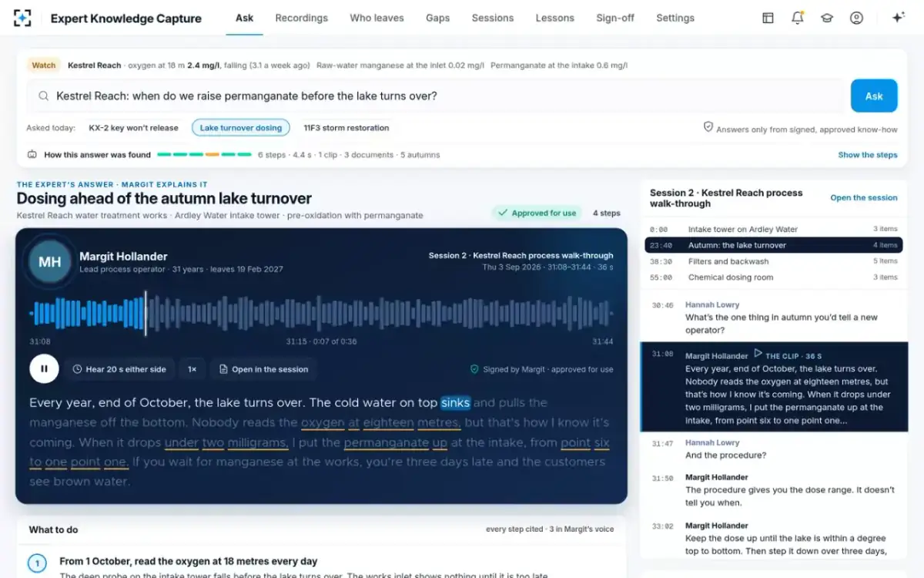Open the Who leaves tab
The image size is (924, 578).
point(377,18)
